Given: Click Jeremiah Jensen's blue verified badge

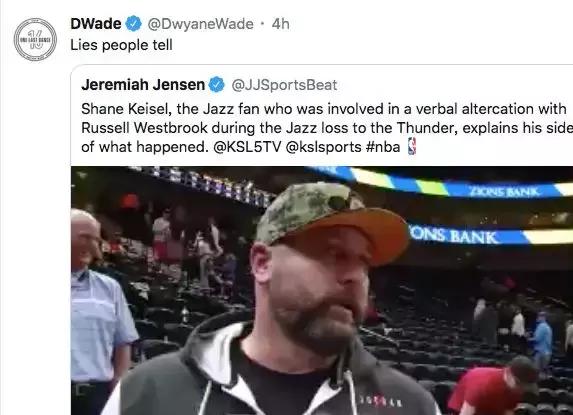Looking at the screenshot, I should 216,85.
